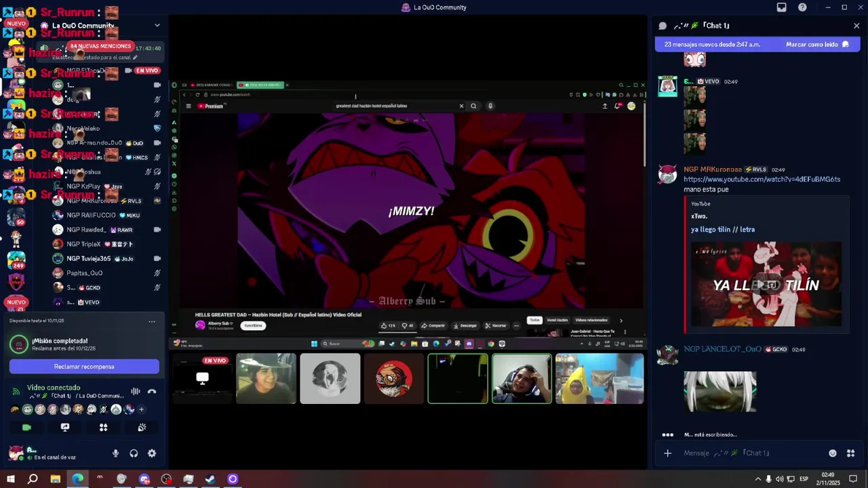This screenshot has width=868, height=488.
Task: Add participant plus icon after avatars
Action: [x=141, y=409]
